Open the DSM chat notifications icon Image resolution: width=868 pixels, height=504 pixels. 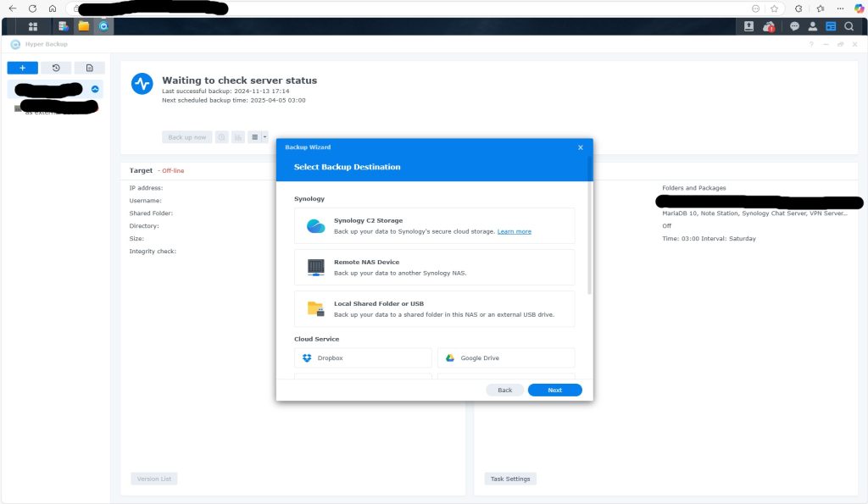(x=794, y=26)
